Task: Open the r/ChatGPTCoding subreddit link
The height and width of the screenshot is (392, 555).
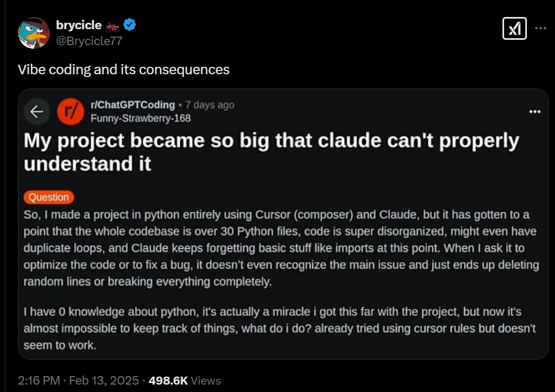Action: pos(133,104)
